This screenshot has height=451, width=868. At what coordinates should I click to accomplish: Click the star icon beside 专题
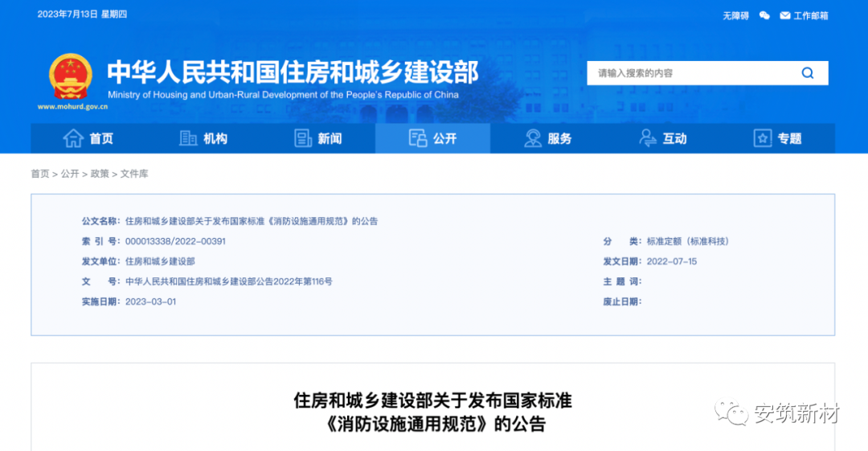coord(762,138)
